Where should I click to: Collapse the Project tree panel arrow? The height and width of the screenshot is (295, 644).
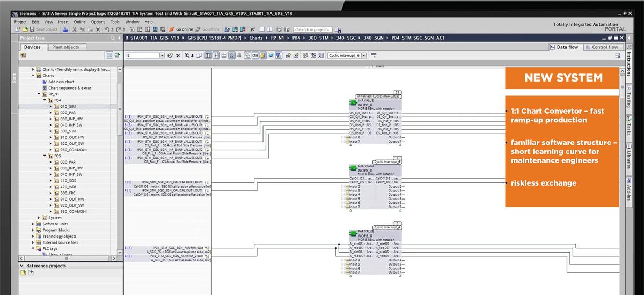click(119, 38)
